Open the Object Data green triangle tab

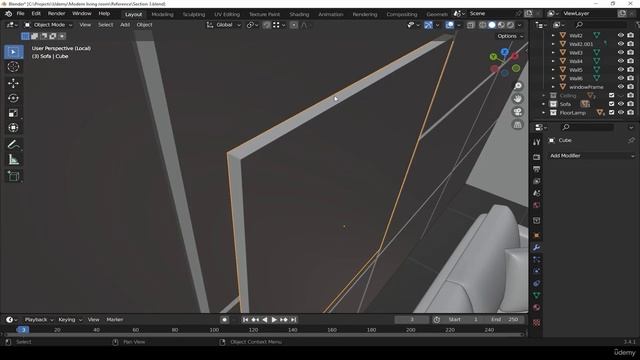537,295
